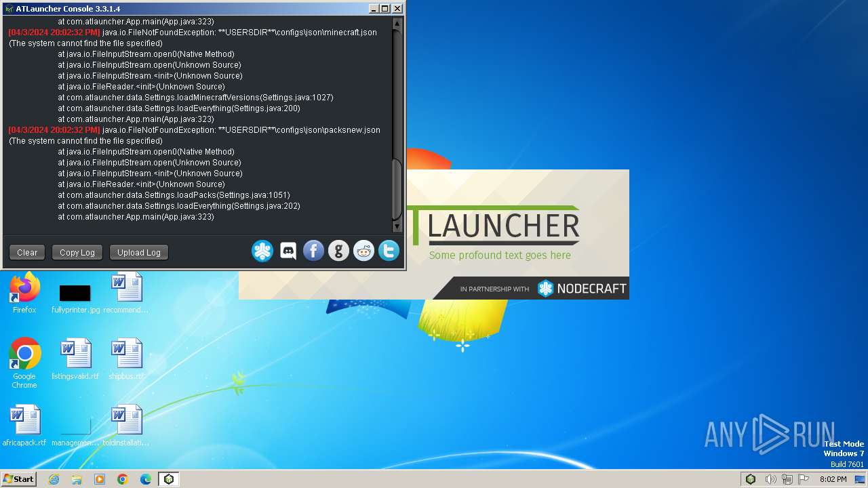This screenshot has height=488, width=868.
Task: Click the loadEverything(Settings.java:202) line
Action: pyautogui.click(x=179, y=206)
